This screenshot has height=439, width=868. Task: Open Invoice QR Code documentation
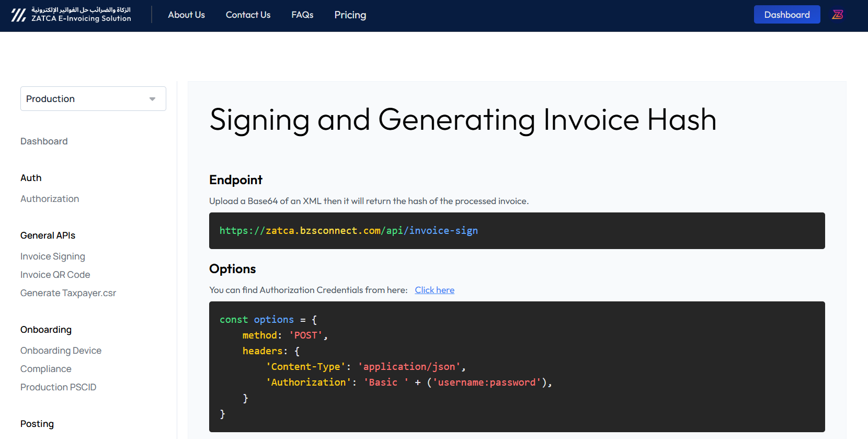(x=55, y=275)
